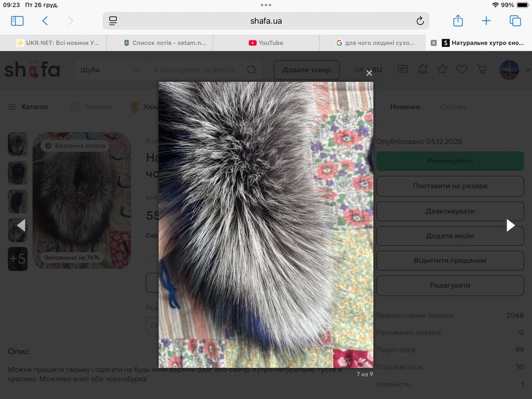
Task: Click the Редагувати button
Action: (450, 286)
